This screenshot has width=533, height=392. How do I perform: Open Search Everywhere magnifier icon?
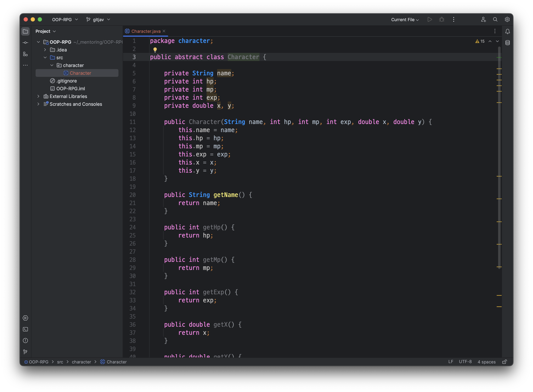pos(495,19)
